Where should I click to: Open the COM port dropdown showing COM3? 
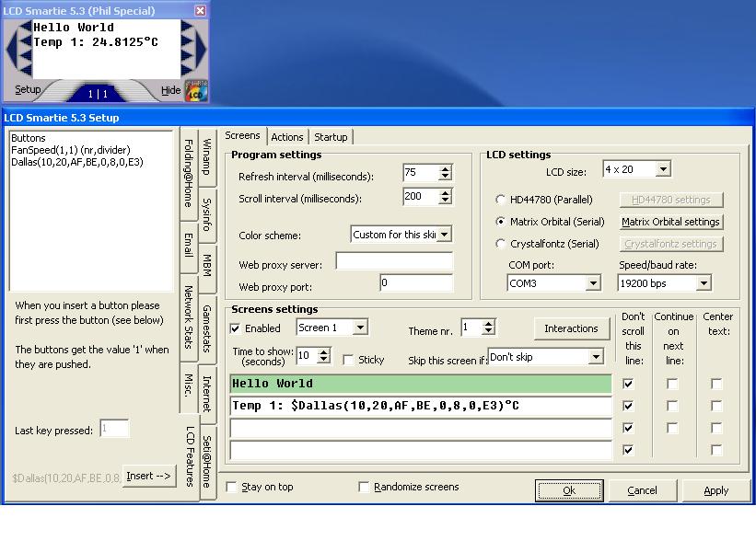point(593,283)
